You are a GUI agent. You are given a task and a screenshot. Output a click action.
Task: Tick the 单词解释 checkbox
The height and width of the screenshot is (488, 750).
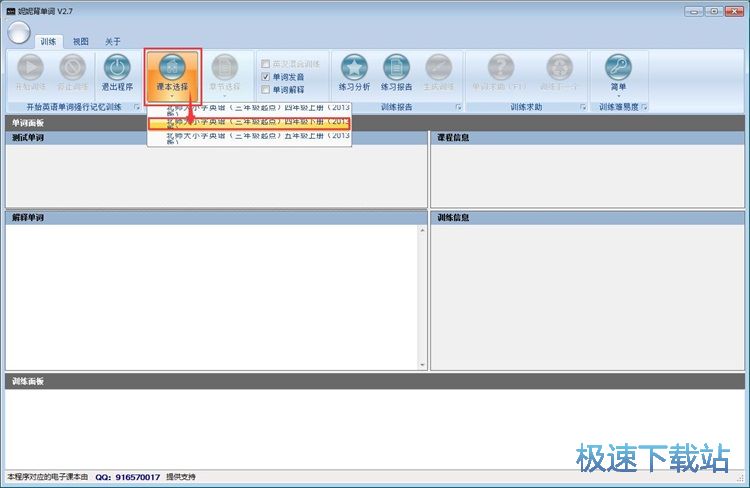(x=265, y=89)
